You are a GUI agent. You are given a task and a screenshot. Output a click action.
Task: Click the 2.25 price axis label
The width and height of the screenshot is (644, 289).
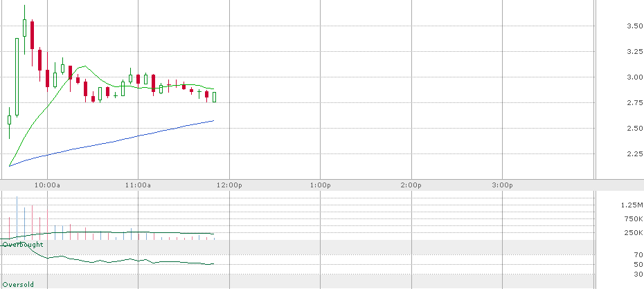(634, 153)
